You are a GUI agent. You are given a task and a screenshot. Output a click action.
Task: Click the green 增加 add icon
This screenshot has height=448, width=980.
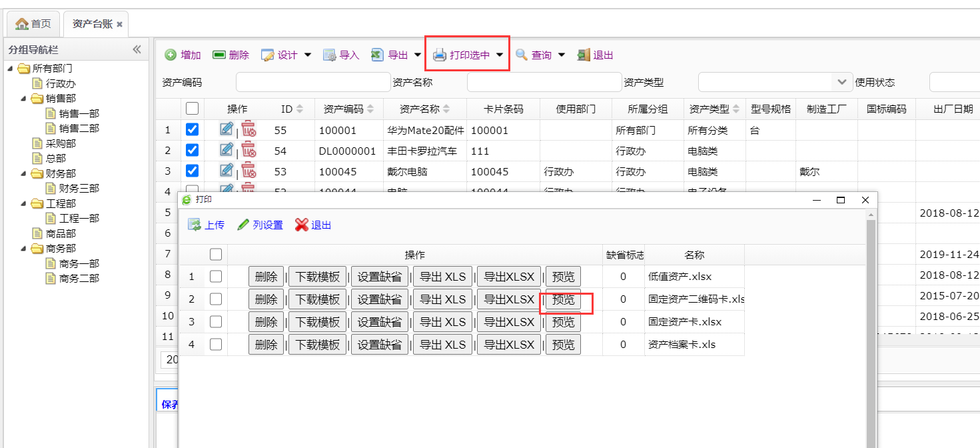(171, 55)
